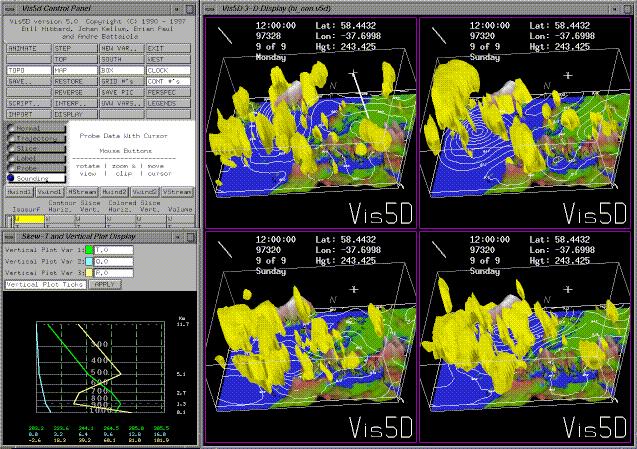Enable the VStream slice button

click(178, 190)
